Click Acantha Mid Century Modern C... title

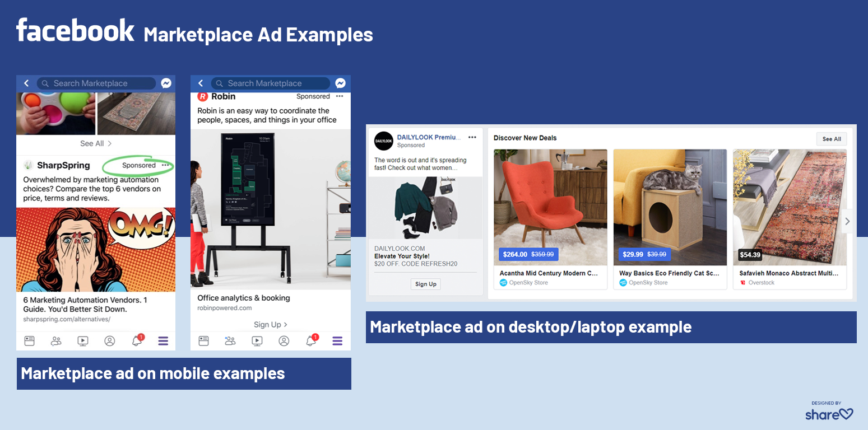coord(549,273)
